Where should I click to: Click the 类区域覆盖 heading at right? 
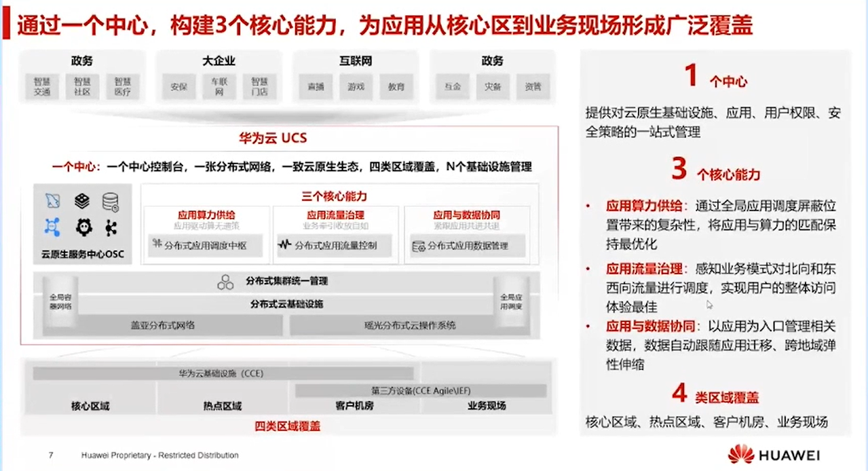coord(727,397)
